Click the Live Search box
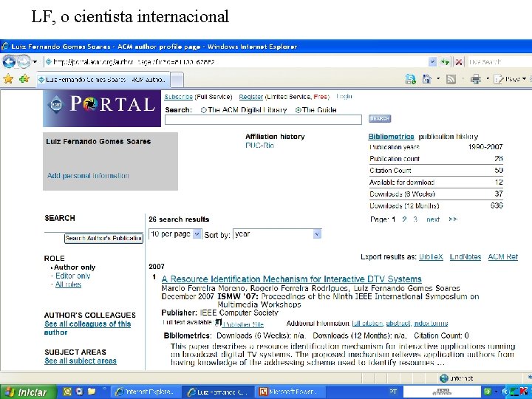 (499, 62)
